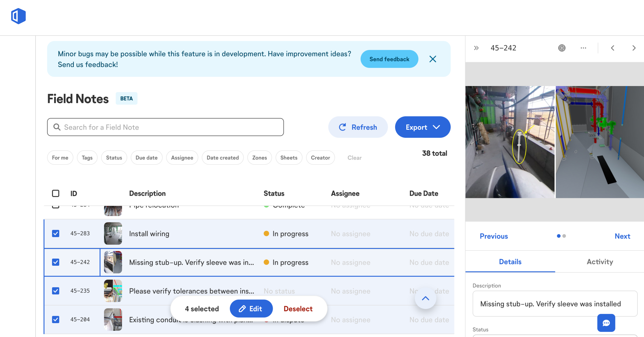Dismiss the feedback banner with X
The width and height of the screenshot is (644, 337).
click(x=433, y=59)
